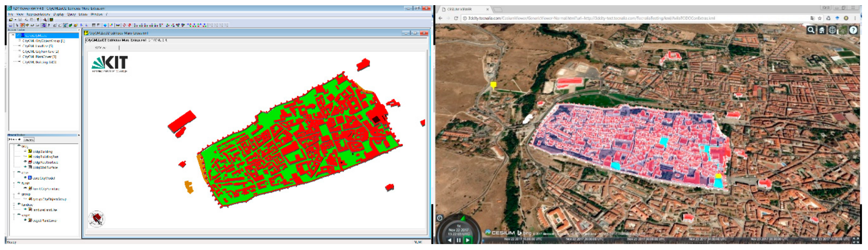Expand the CityGML LandUse tree node

tap(19, 46)
